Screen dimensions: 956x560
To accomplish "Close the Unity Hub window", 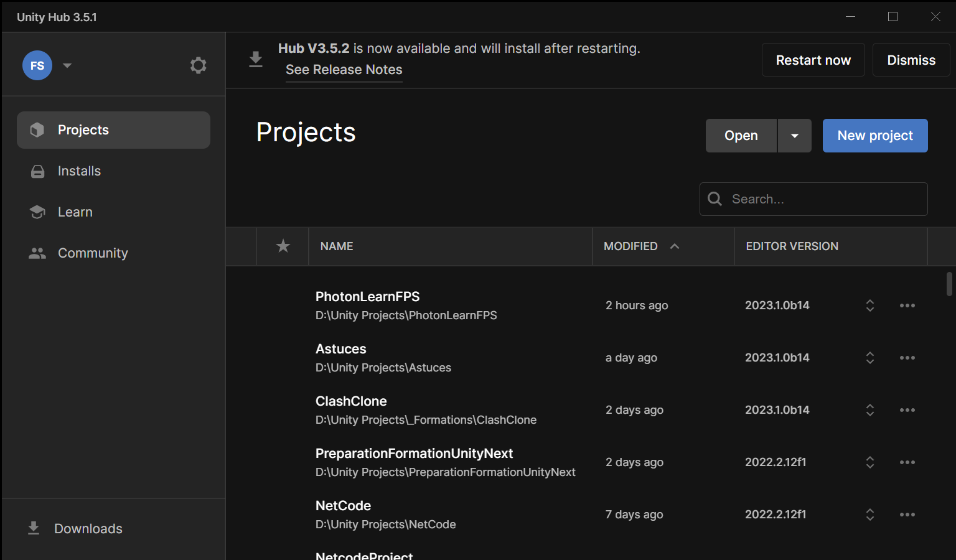I will 935,17.
